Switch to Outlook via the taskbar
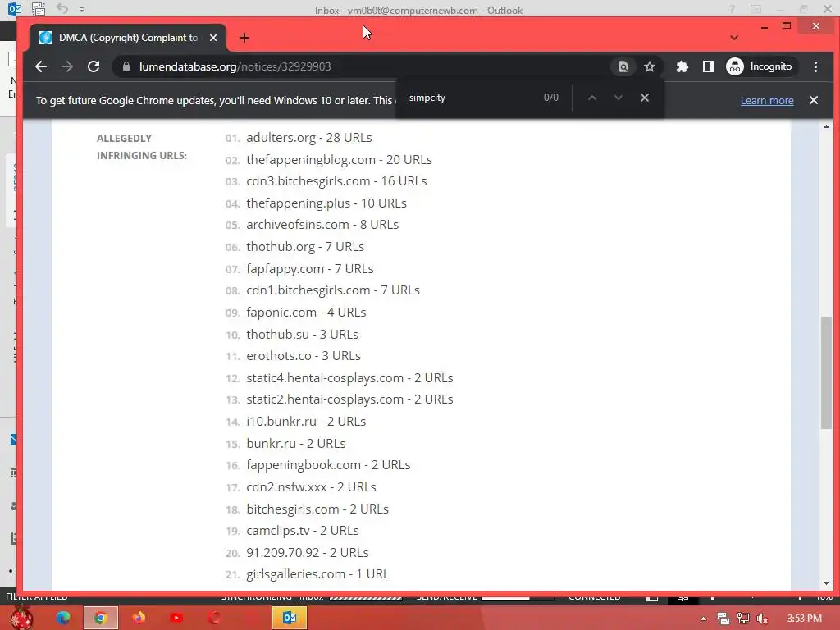The width and height of the screenshot is (840, 630). 290,618
